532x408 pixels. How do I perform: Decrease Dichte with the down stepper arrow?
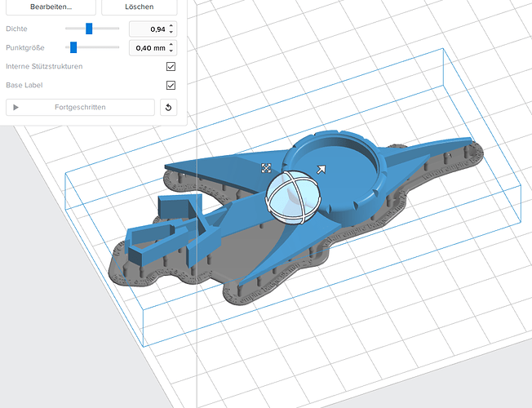171,33
